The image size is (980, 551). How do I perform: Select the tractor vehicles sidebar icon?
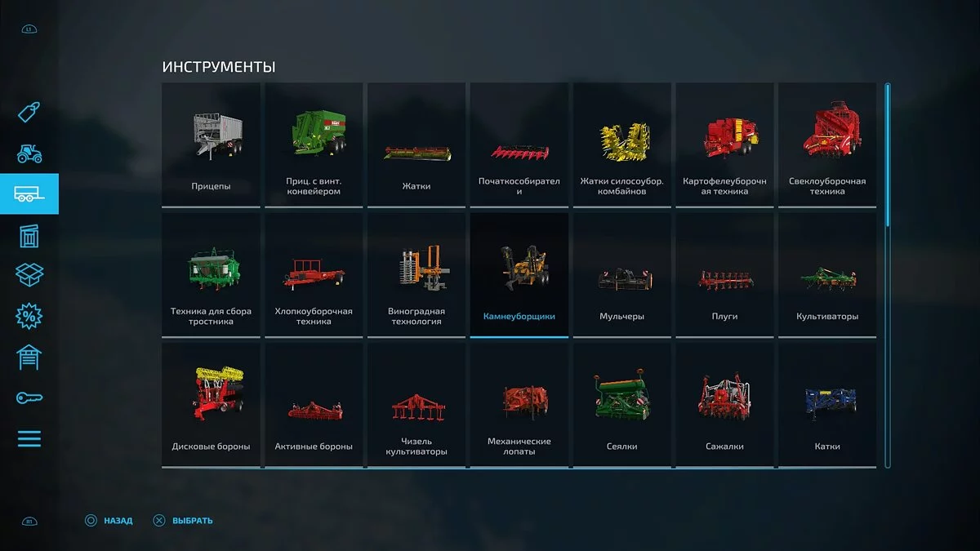[x=29, y=153]
